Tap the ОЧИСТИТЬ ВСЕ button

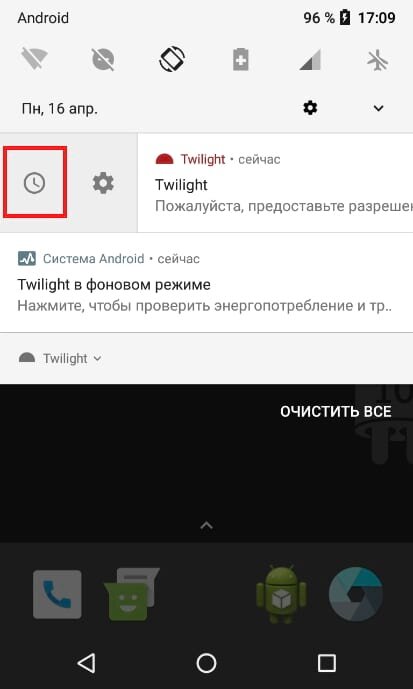pyautogui.click(x=336, y=412)
